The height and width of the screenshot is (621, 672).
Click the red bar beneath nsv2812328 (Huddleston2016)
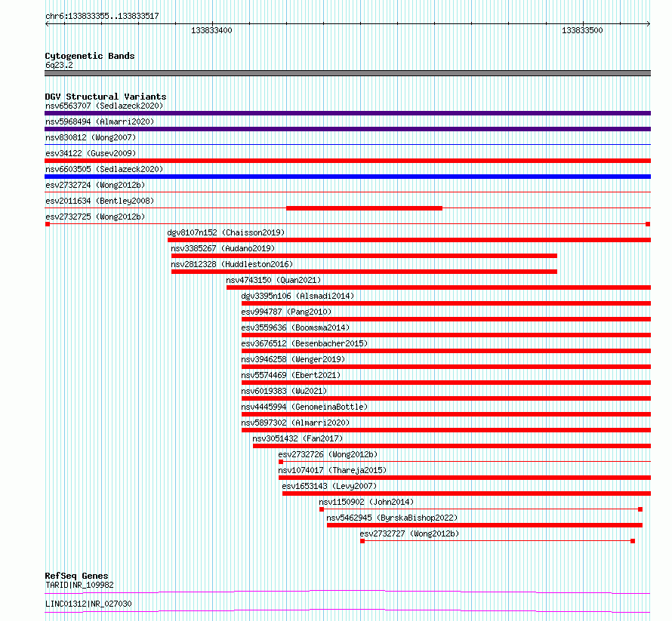click(x=364, y=272)
